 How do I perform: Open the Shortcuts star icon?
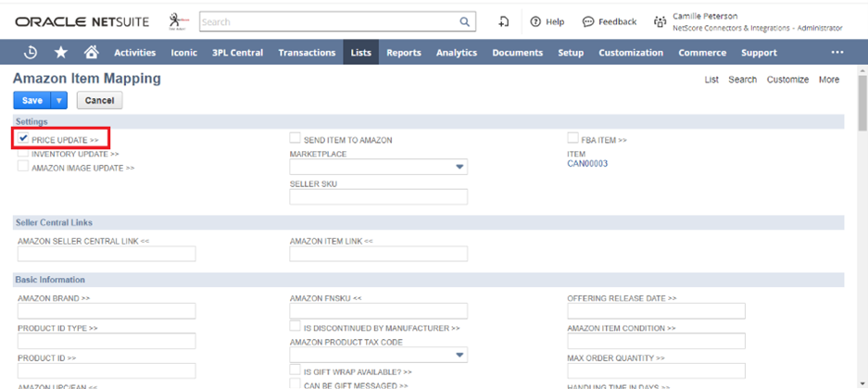[x=61, y=53]
